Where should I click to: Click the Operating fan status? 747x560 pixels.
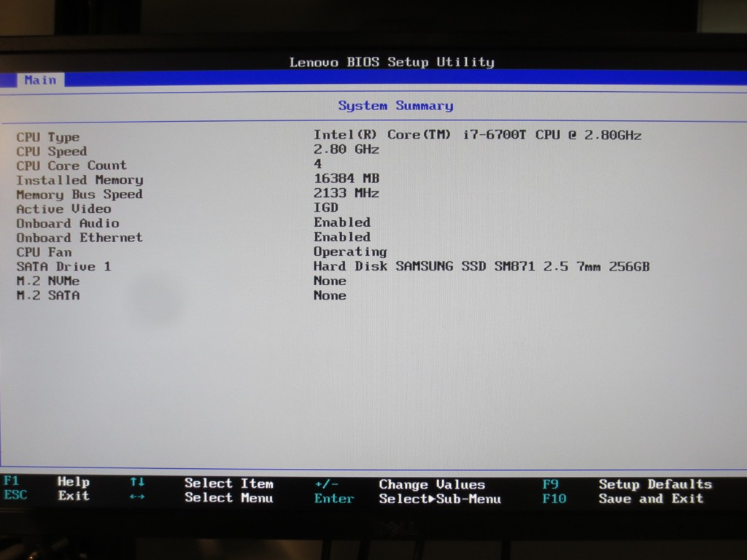coord(350,252)
